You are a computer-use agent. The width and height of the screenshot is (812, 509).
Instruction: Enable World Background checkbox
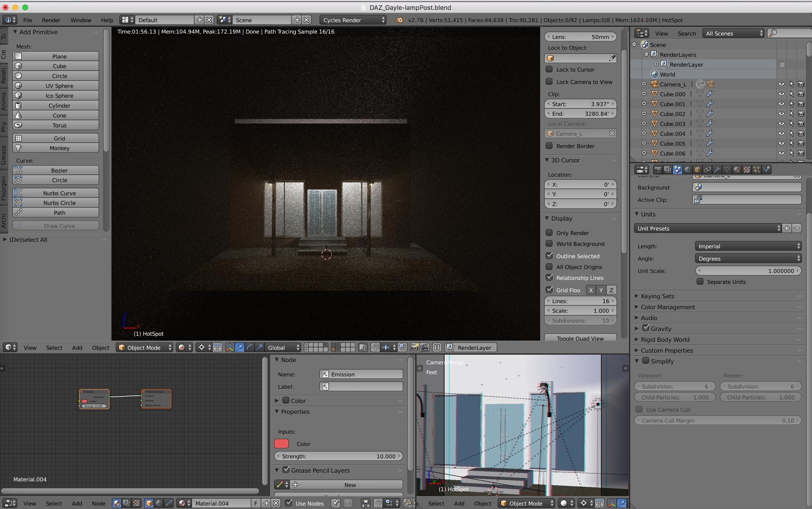pos(549,243)
